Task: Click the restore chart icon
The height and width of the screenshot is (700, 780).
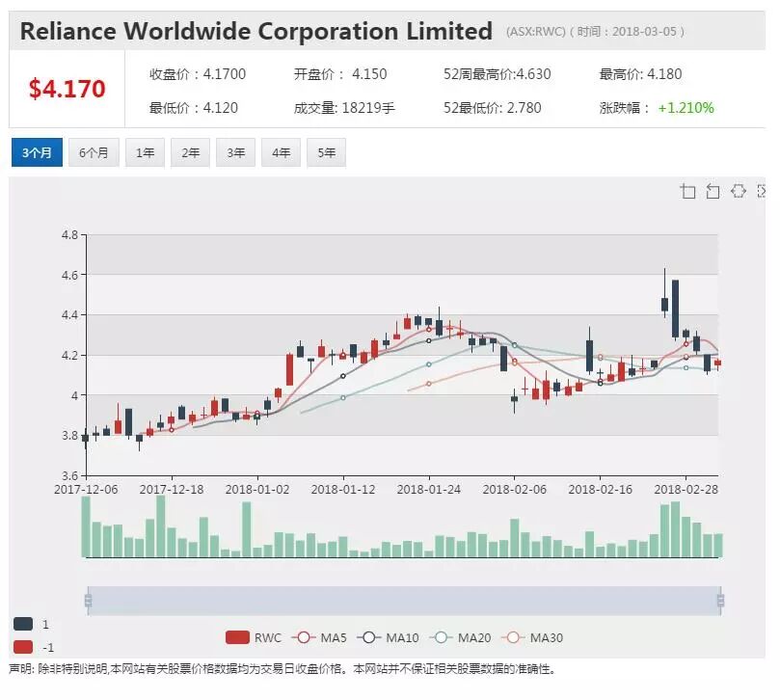Action: pyautogui.click(x=739, y=191)
